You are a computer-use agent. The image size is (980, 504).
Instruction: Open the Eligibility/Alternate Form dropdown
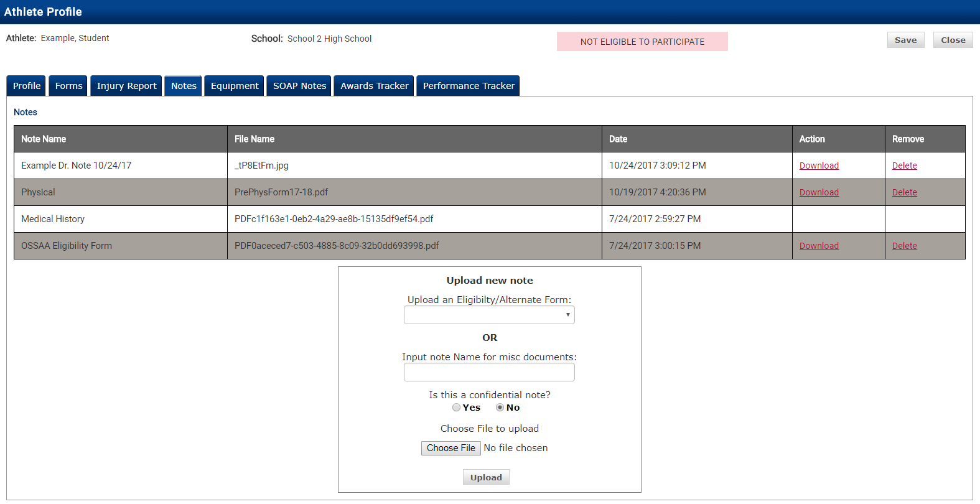click(x=489, y=315)
